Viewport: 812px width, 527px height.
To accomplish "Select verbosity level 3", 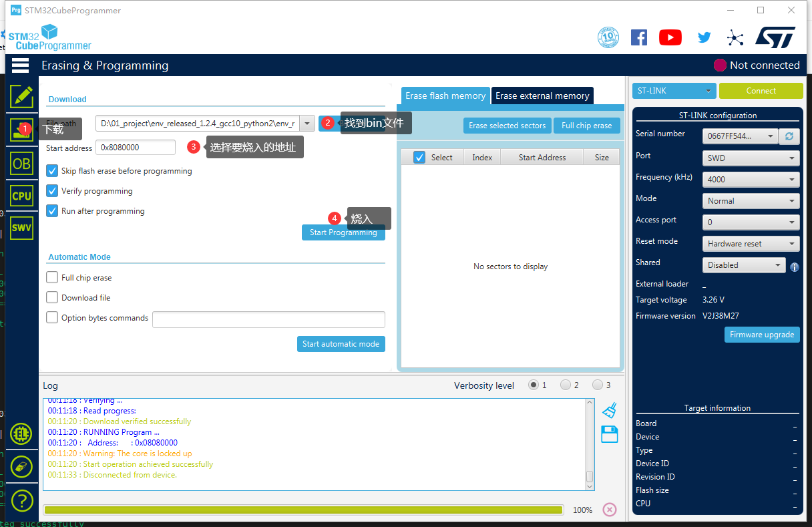I will tap(598, 385).
